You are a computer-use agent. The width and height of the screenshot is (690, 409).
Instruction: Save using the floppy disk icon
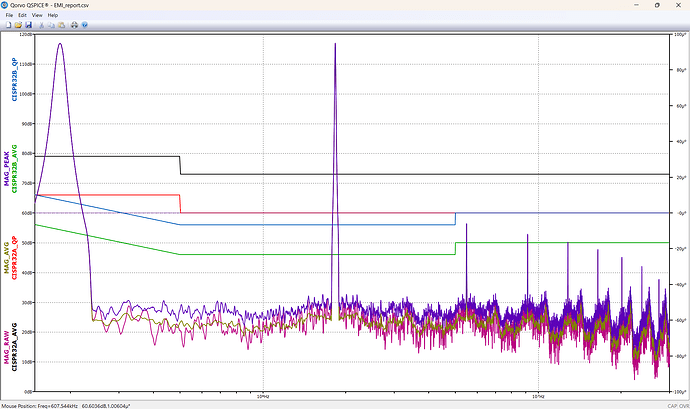pos(28,25)
